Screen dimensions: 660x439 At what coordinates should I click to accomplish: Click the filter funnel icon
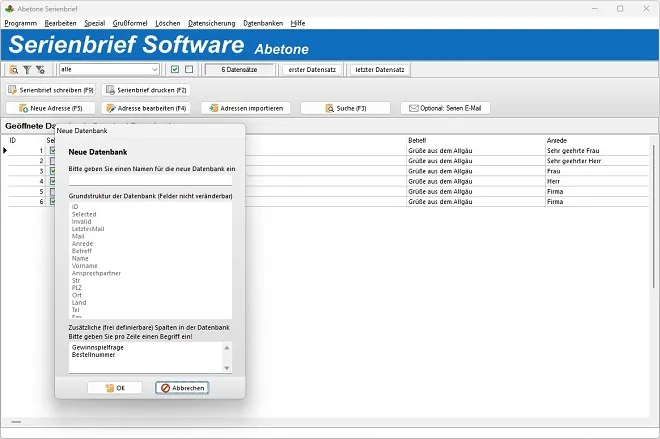click(27, 69)
